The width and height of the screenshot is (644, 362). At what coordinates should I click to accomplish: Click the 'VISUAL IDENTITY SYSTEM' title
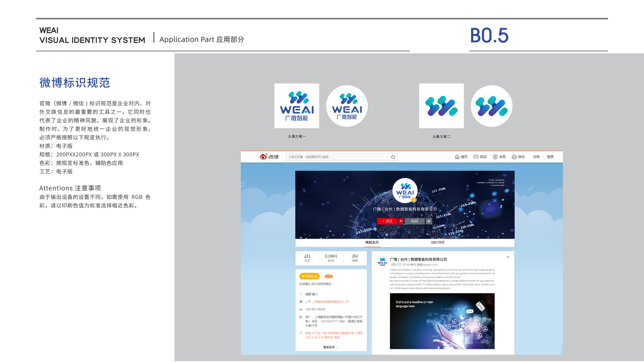click(92, 41)
